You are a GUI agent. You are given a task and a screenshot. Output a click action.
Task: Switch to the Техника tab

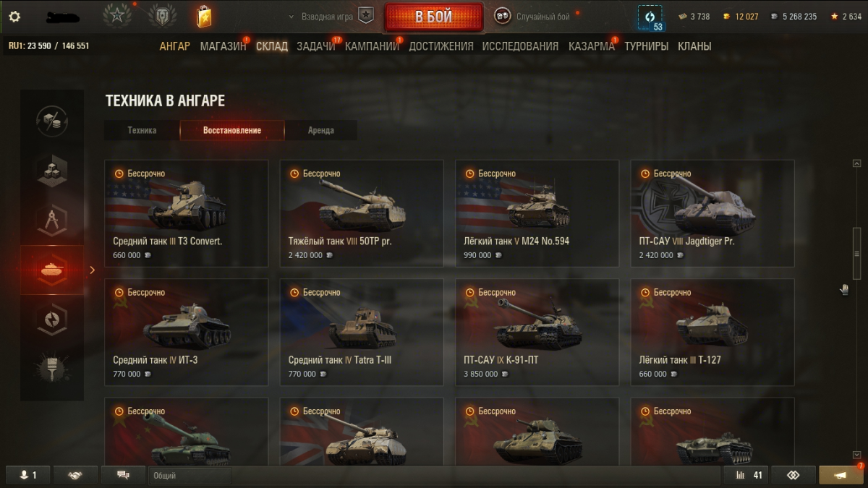point(142,130)
